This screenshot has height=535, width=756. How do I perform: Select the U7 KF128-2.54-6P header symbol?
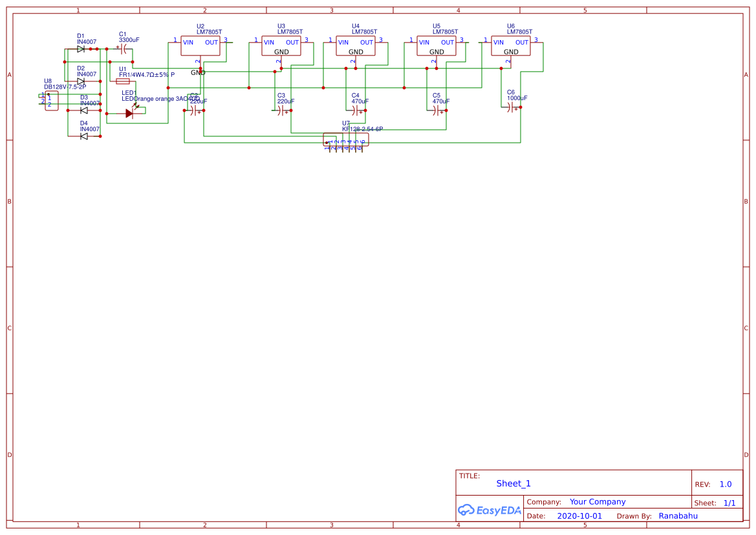click(345, 140)
